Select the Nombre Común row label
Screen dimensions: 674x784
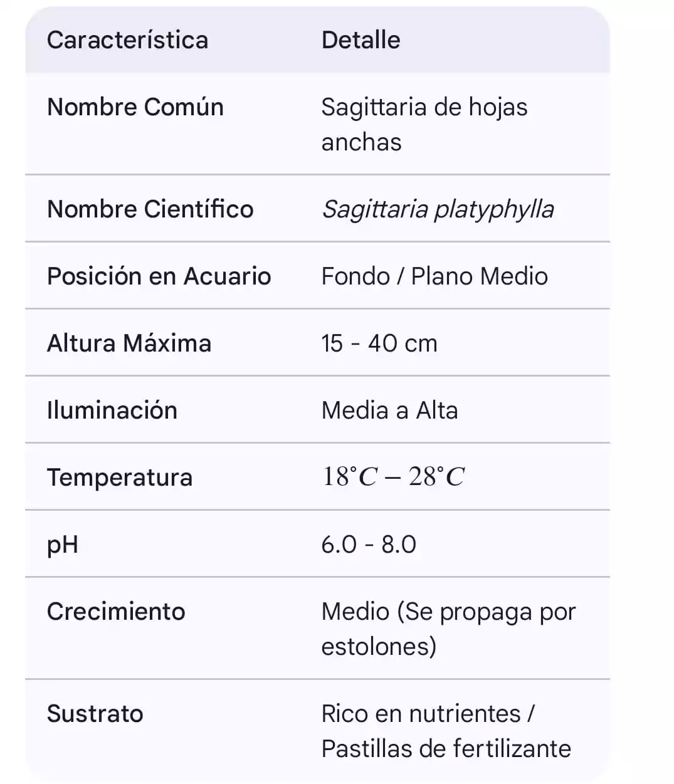(135, 107)
